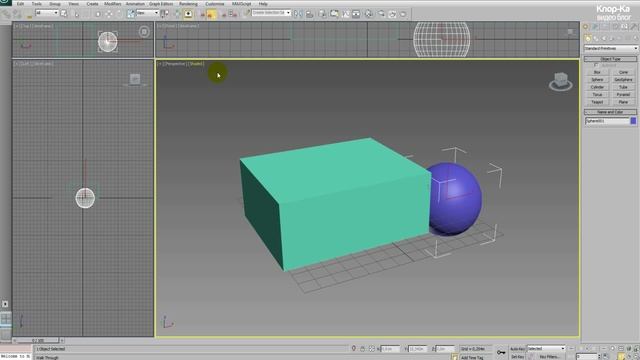This screenshot has height=360, width=640.
Task: Toggle the highlighted snaps toolbar button
Action: [x=211, y=14]
